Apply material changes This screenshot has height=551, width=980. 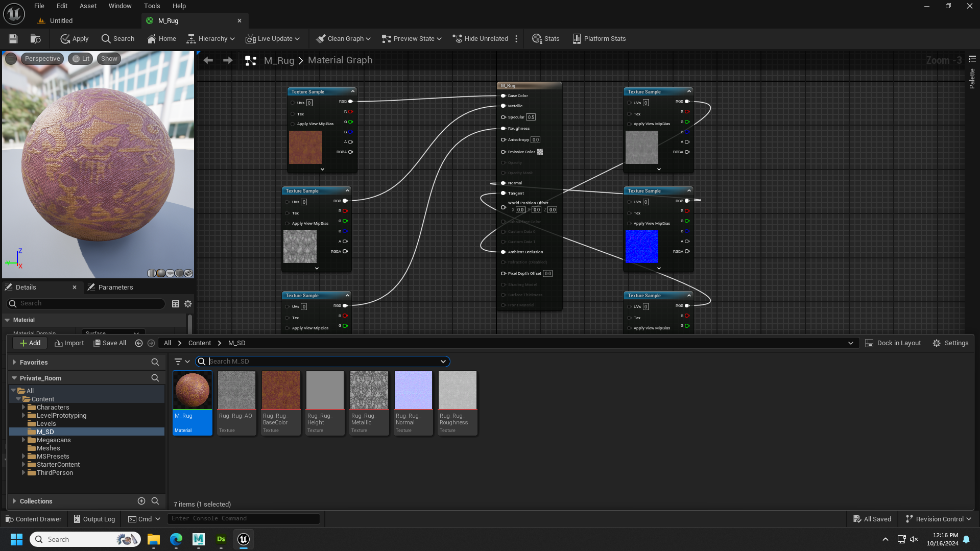point(75,39)
